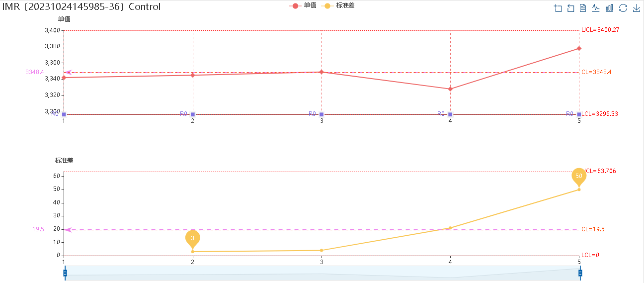The height and width of the screenshot is (283, 644).
Task: Toggle the 单值 series in the legend
Action: pyautogui.click(x=303, y=5)
